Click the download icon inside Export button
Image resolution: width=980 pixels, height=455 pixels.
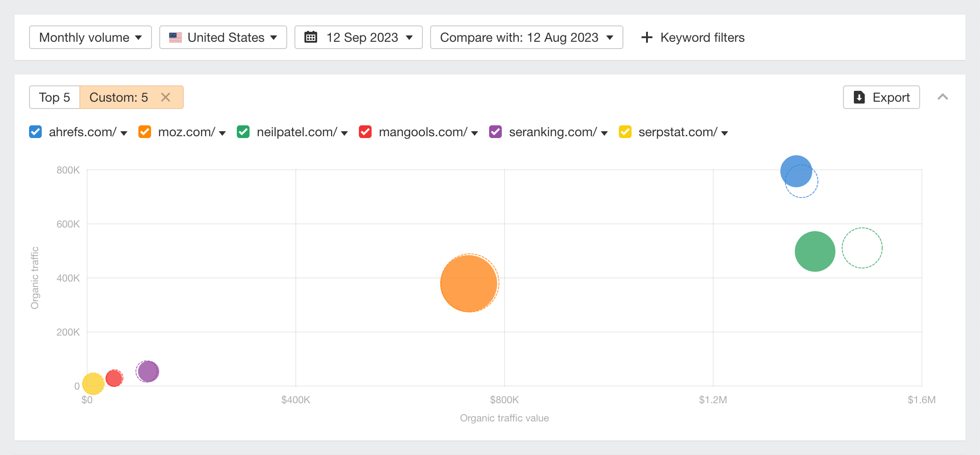(859, 97)
